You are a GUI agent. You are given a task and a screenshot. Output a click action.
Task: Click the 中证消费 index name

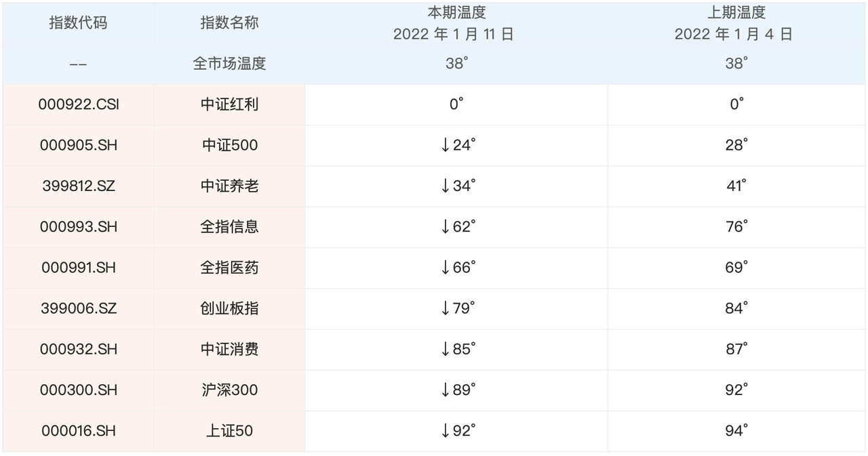(229, 349)
